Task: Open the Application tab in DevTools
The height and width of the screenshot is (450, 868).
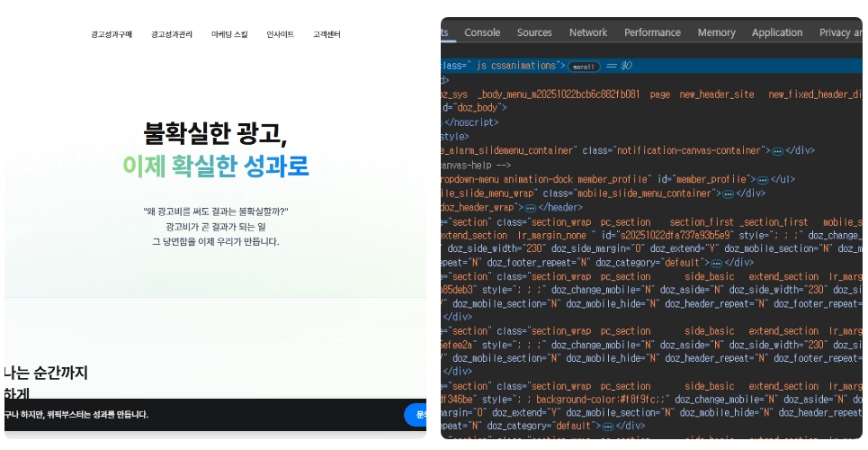Action: [x=776, y=32]
